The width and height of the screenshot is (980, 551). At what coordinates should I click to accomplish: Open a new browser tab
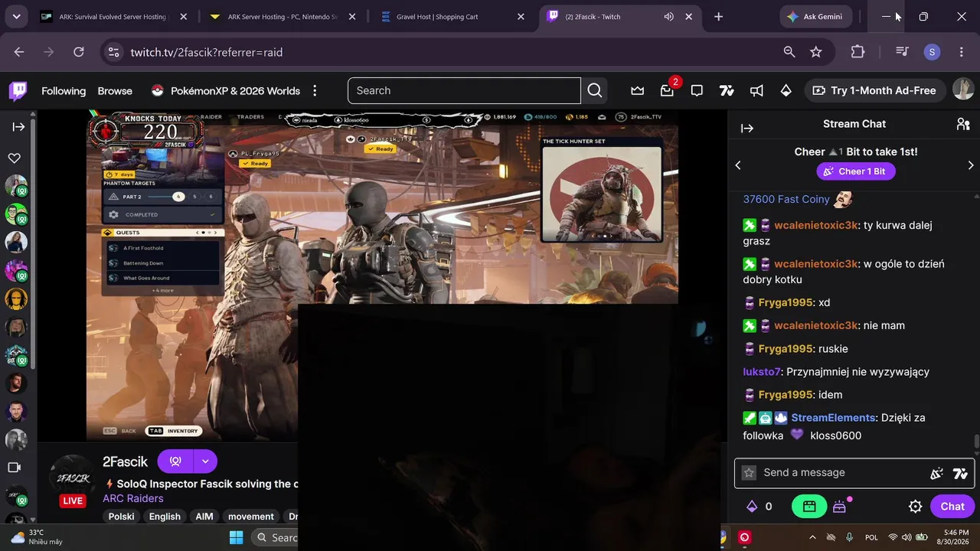(718, 17)
